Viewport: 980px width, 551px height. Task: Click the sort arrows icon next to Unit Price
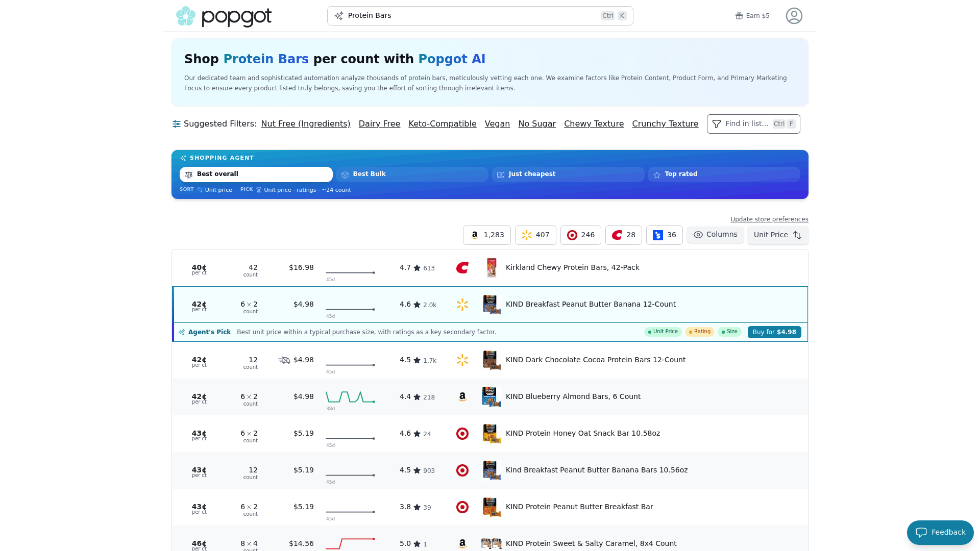[x=797, y=235]
